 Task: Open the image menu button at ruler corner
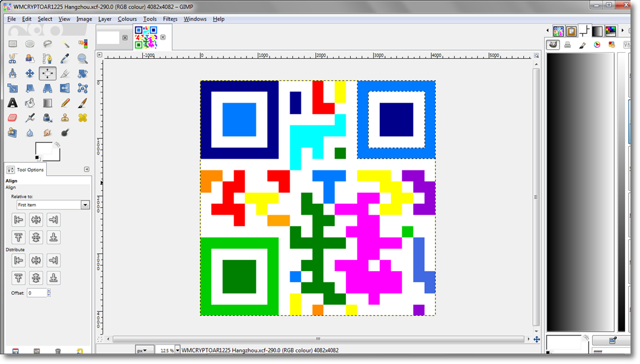point(100,54)
